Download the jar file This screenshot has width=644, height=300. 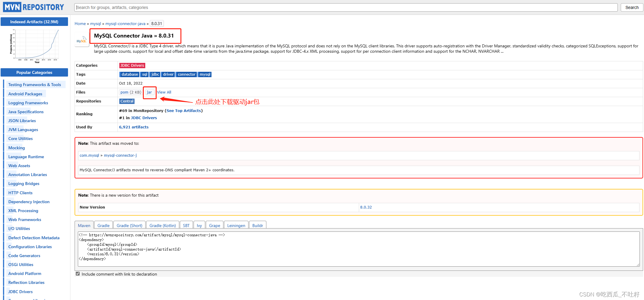(x=149, y=92)
